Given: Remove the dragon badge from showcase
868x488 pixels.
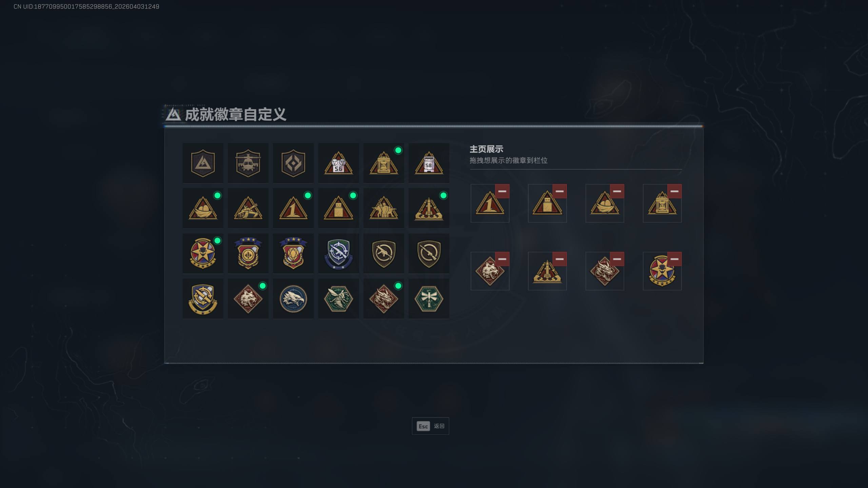Looking at the screenshot, I should point(617,259).
